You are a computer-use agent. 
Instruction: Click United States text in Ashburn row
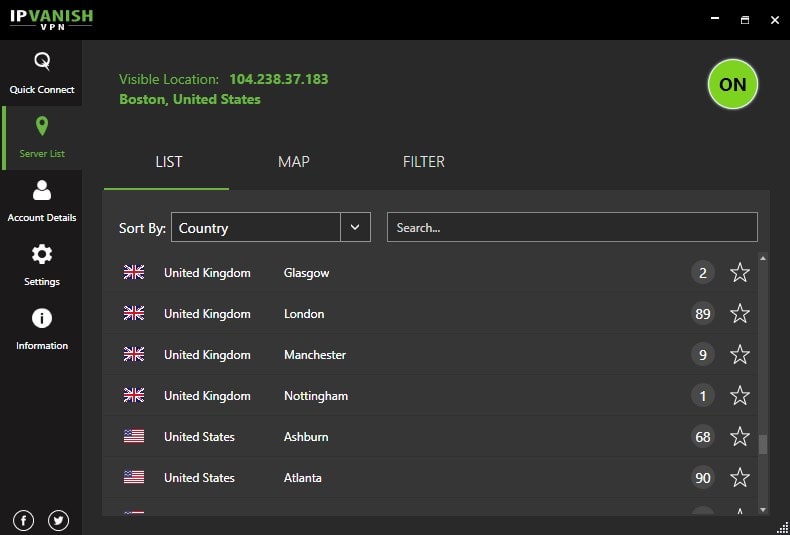click(199, 437)
